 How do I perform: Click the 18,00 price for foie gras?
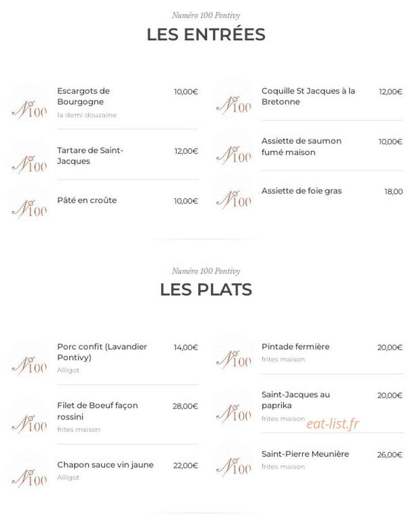[x=393, y=191]
